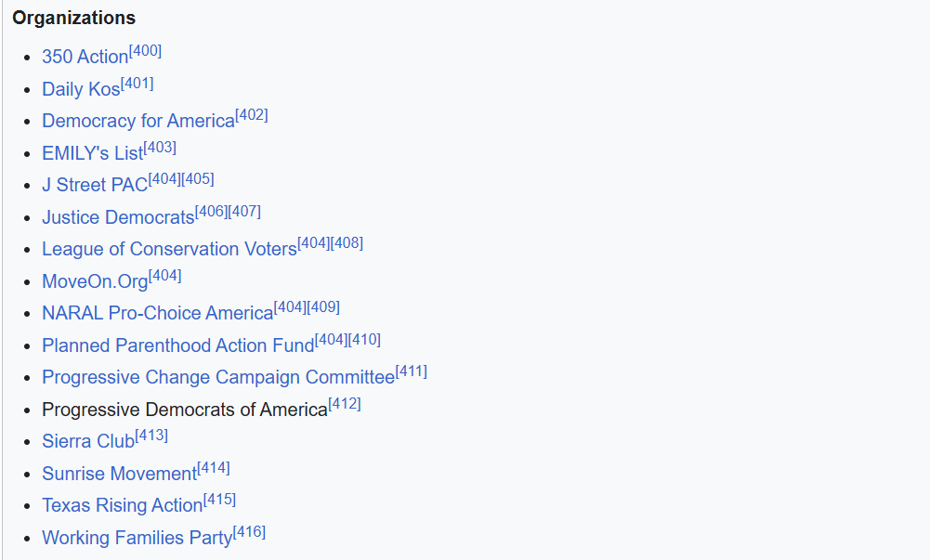Click citation [402] after Democracy for America
Screen dimensions: 930x560
coord(252,115)
